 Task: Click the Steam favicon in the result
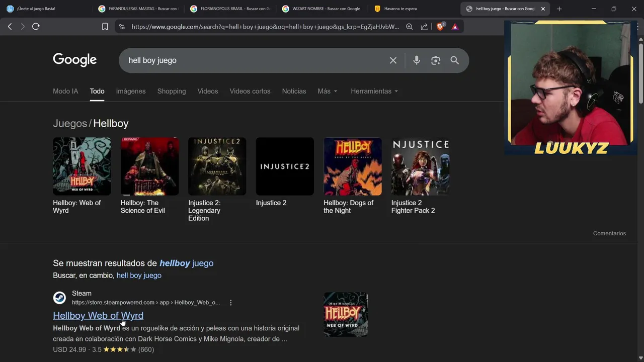[x=59, y=298]
